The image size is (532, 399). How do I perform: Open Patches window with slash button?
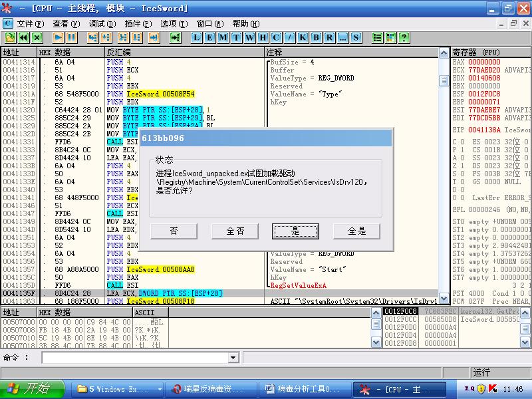click(x=289, y=38)
